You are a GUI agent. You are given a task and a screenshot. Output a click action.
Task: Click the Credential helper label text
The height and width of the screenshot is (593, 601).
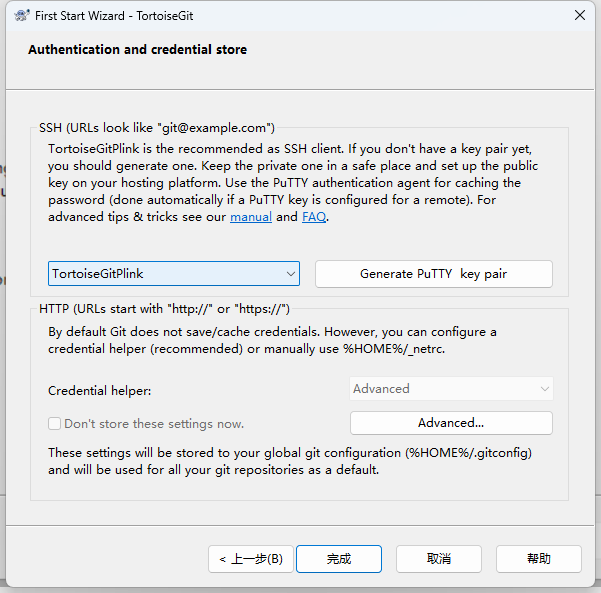pos(99,390)
